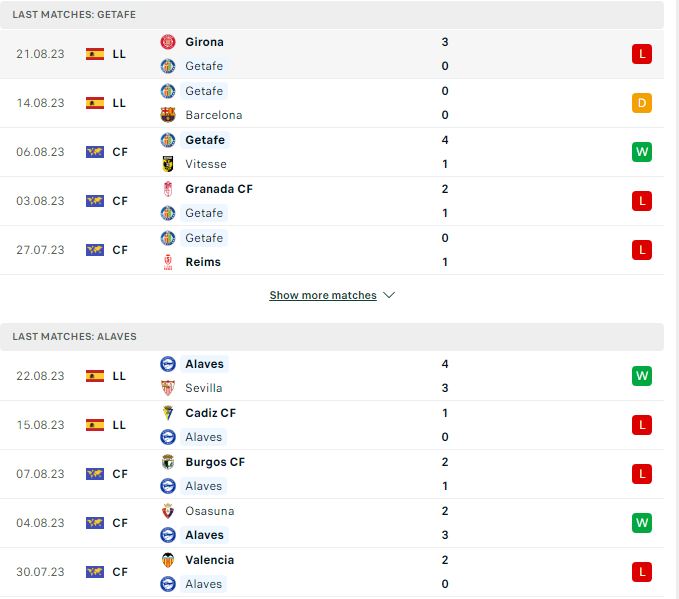This screenshot has height=599, width=679.
Task: Click the Cadiz CF crest icon
Action: click(x=168, y=413)
